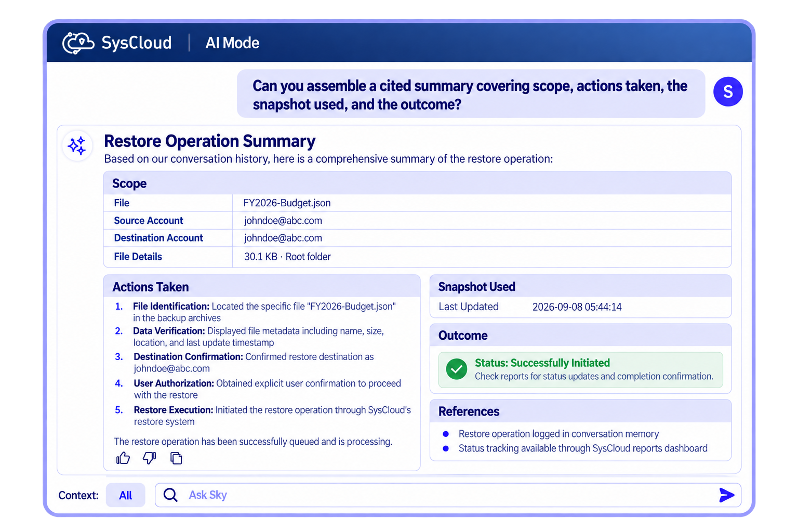The height and width of the screenshot is (532, 798).
Task: Click the SysCloud cloud logo icon
Action: (x=78, y=43)
